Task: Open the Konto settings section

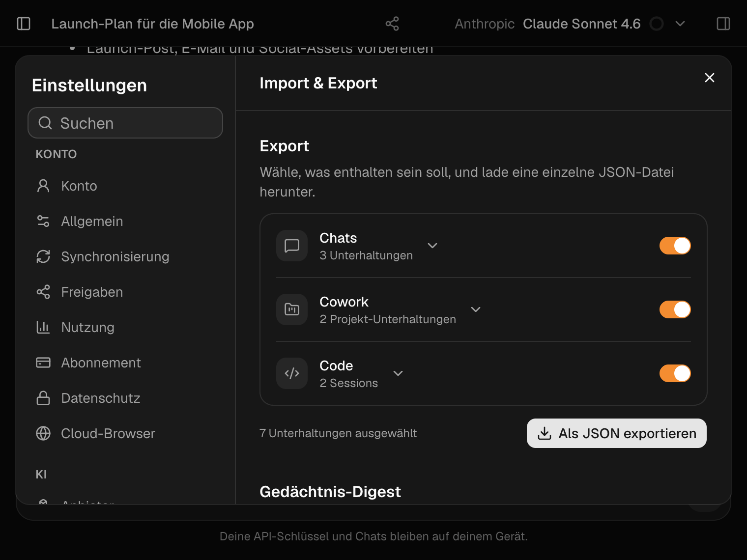Action: click(126, 186)
